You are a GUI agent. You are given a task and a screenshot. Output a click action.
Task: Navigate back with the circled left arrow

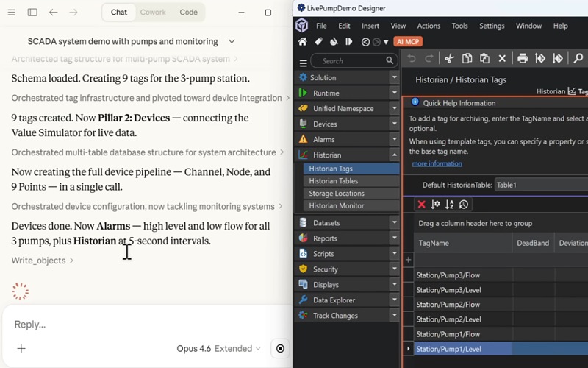(x=365, y=42)
